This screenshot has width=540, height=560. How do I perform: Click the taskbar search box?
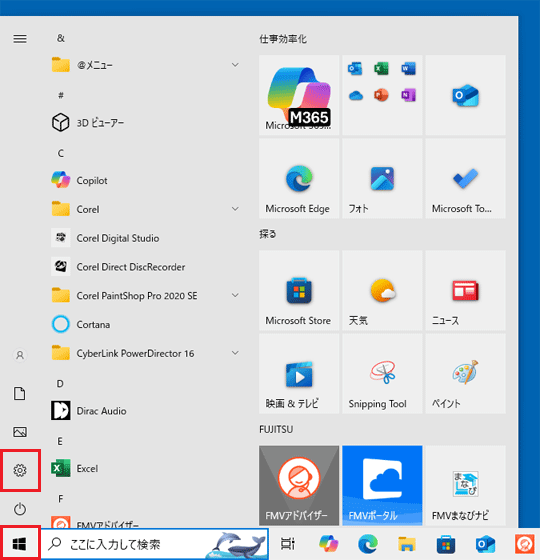(x=154, y=544)
